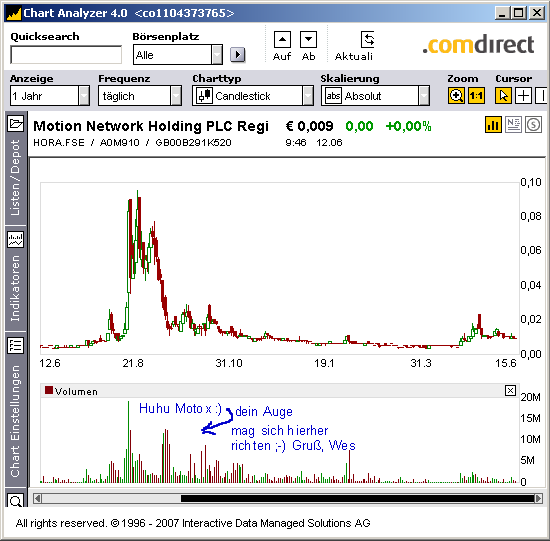Image resolution: width=550 pixels, height=541 pixels.
Task: Open the Chart Einstellungen side tab
Action: point(15,421)
